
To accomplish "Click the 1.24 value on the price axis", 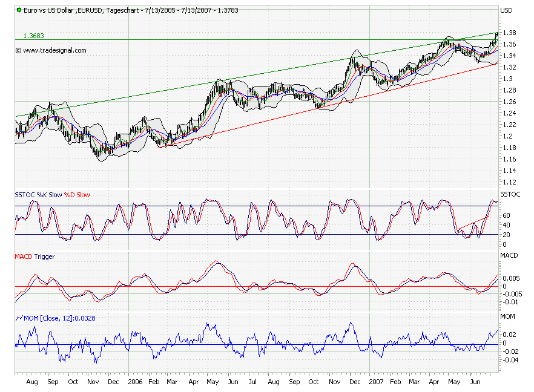I will (509, 113).
